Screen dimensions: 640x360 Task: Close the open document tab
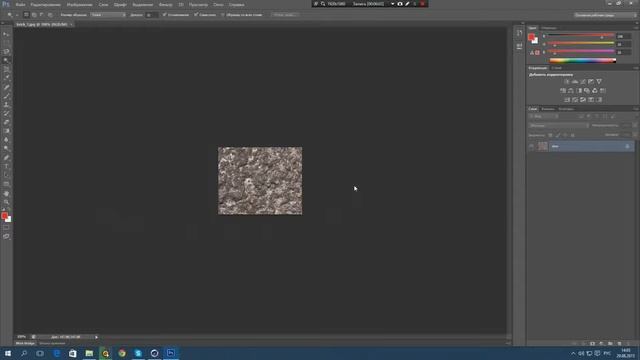tap(71, 24)
